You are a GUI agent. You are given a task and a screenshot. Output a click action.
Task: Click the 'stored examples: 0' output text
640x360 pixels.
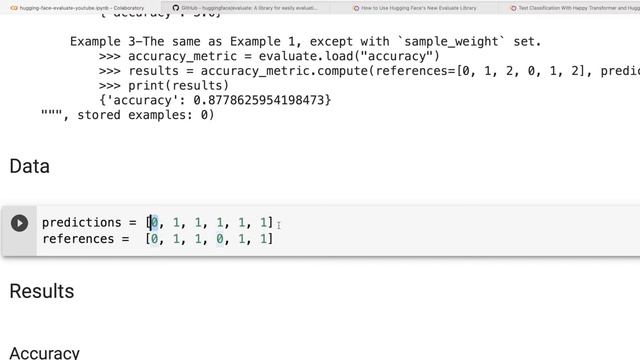tap(146, 115)
